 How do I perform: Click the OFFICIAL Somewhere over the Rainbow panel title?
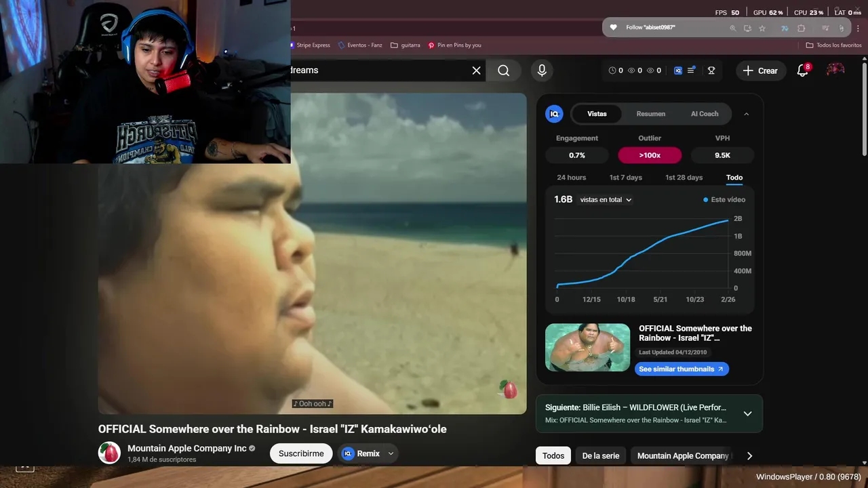(695, 333)
